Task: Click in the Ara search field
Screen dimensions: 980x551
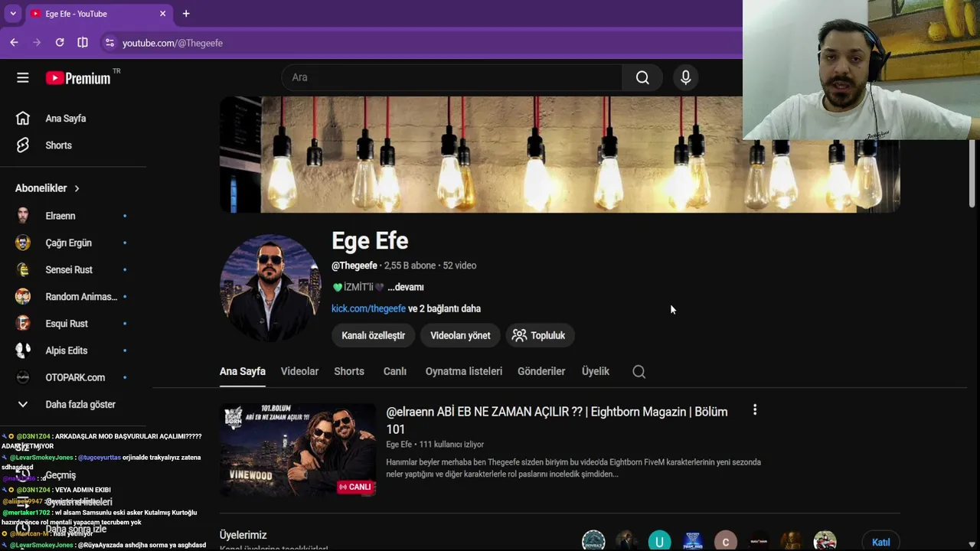Action: tap(452, 77)
